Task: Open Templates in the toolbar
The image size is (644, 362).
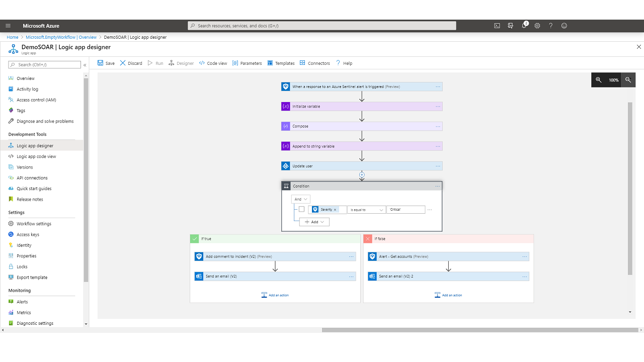Action: (281, 63)
